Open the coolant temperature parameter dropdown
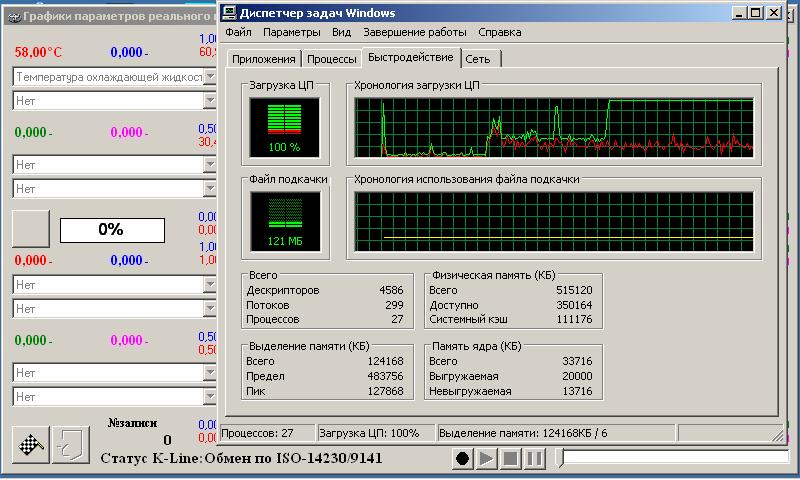800x480 pixels. tap(209, 76)
